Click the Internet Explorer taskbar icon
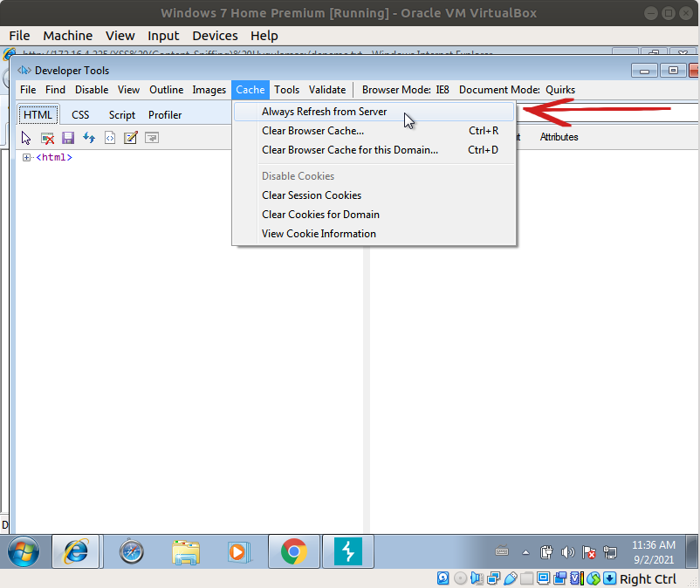This screenshot has height=588, width=700. (x=76, y=551)
